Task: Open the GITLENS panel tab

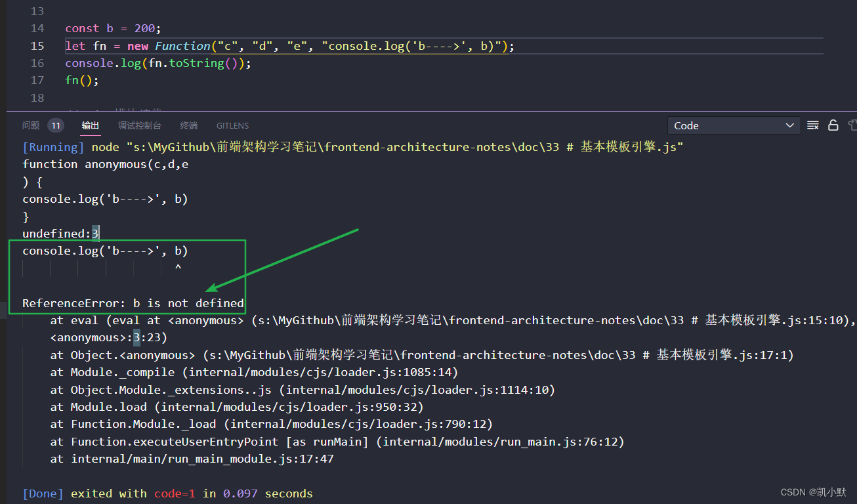Action: click(232, 125)
